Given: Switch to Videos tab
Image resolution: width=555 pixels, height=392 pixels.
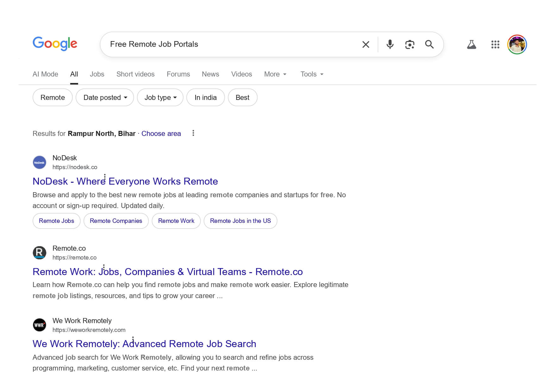Looking at the screenshot, I should pos(241,74).
